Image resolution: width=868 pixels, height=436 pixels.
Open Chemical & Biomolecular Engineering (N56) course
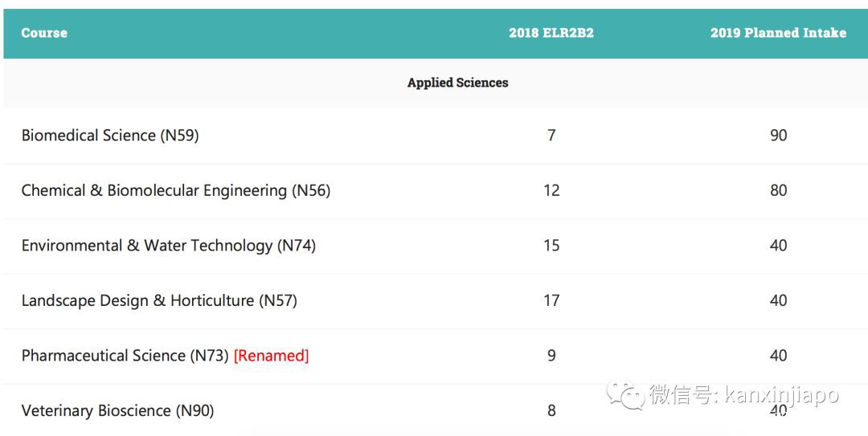coord(176,190)
